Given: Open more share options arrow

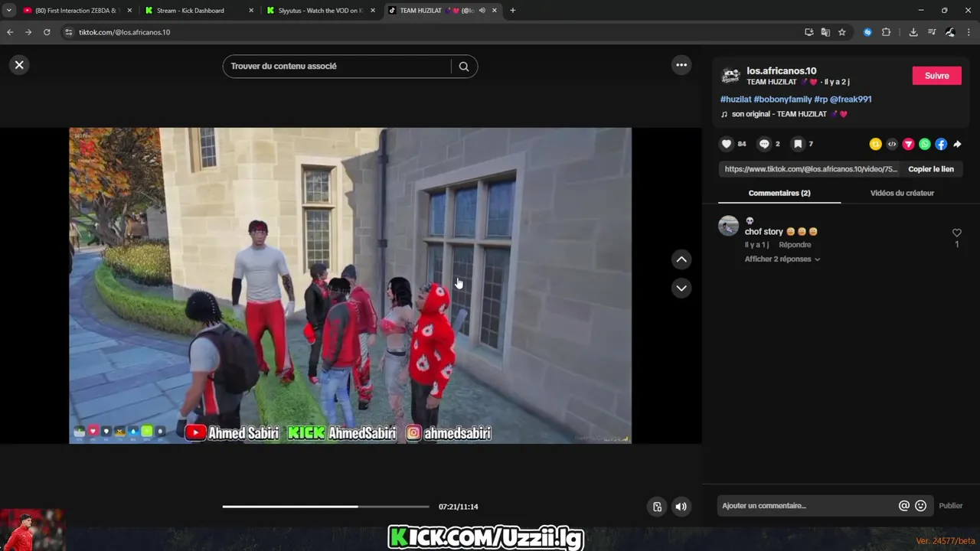Looking at the screenshot, I should 957,144.
